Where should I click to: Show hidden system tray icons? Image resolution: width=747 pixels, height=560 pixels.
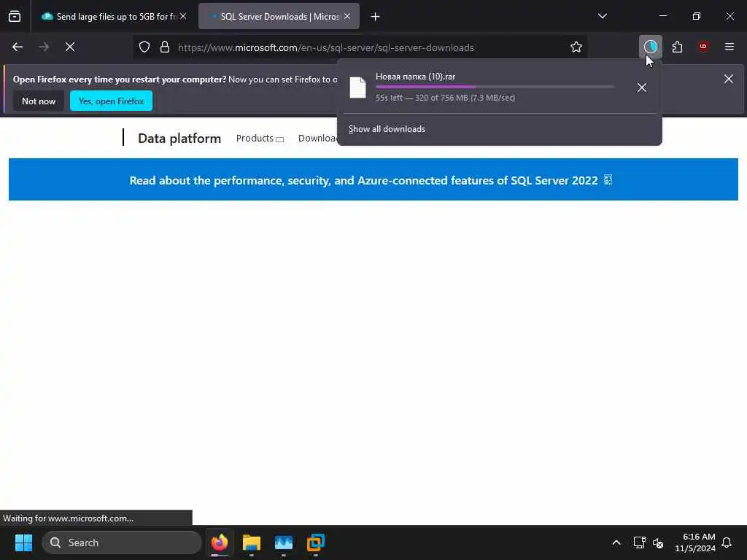[x=616, y=542]
